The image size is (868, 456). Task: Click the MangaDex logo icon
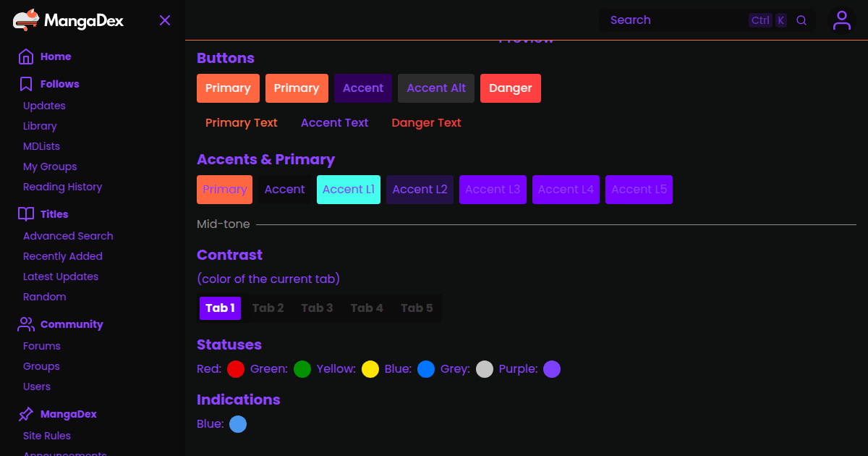click(x=26, y=20)
